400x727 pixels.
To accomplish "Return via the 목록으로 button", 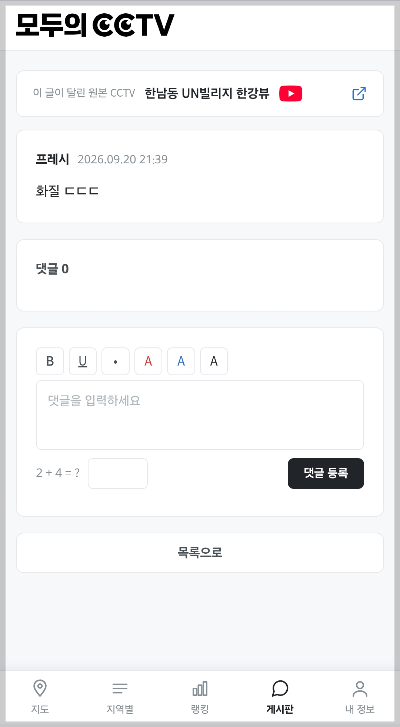I will [x=200, y=553].
